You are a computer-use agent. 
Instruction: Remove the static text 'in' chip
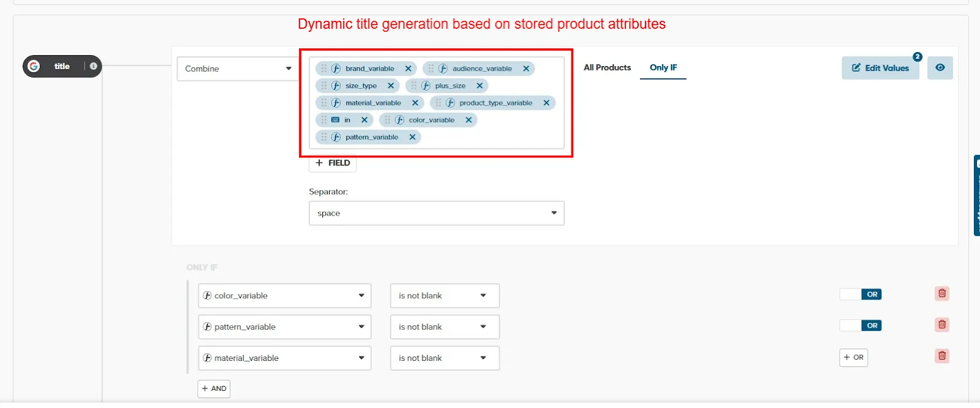pyautogui.click(x=364, y=120)
